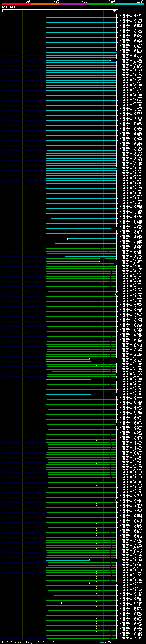This screenshot has width=146, height=644.
Task: Select hit UniRef100_C6F952
Action: [x=131, y=583]
